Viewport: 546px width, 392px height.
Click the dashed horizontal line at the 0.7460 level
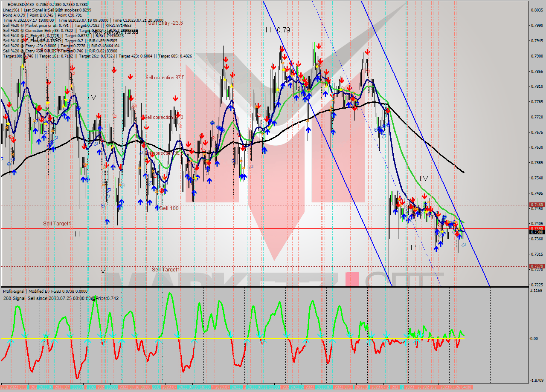(264, 205)
